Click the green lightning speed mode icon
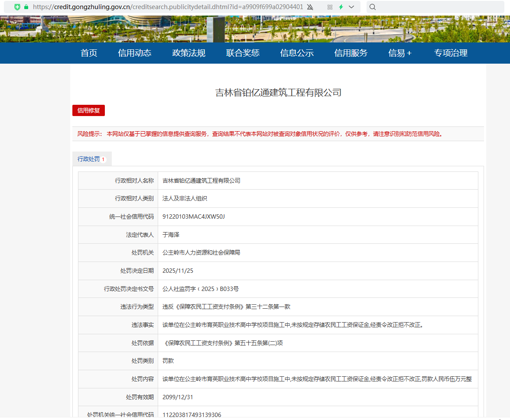 pos(341,7)
